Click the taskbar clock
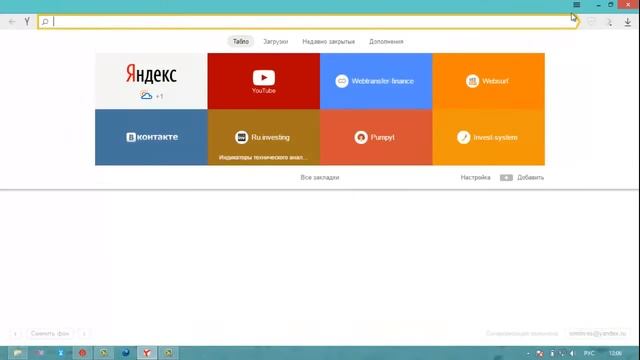 (x=615, y=353)
